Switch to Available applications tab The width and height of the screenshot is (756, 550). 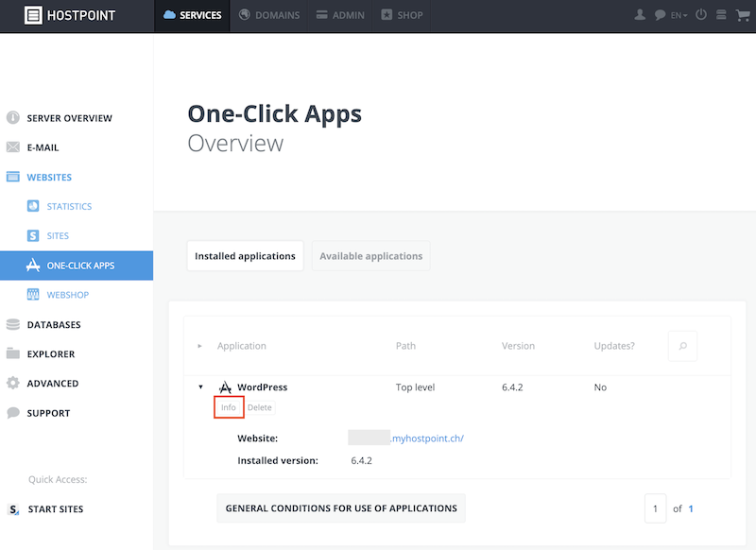[370, 256]
